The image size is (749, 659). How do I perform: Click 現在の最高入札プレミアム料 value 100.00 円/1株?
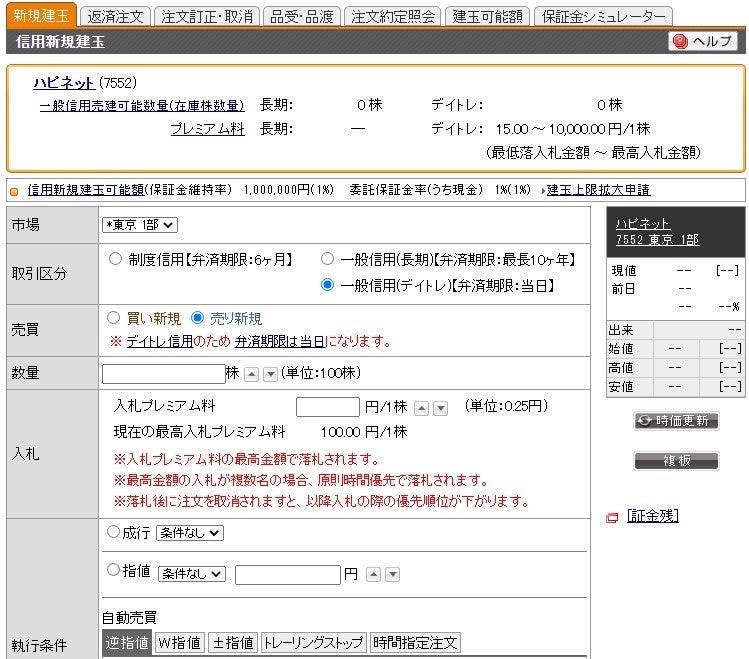364,432
